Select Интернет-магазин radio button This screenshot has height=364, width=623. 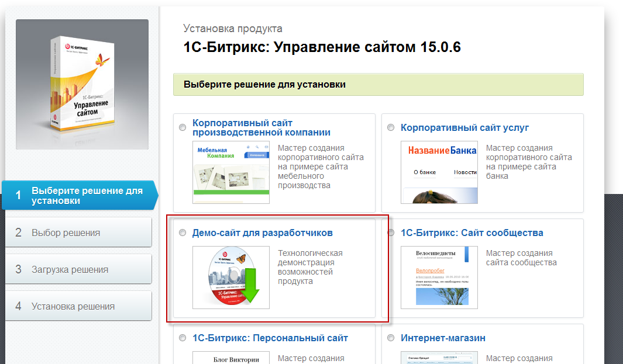391,338
